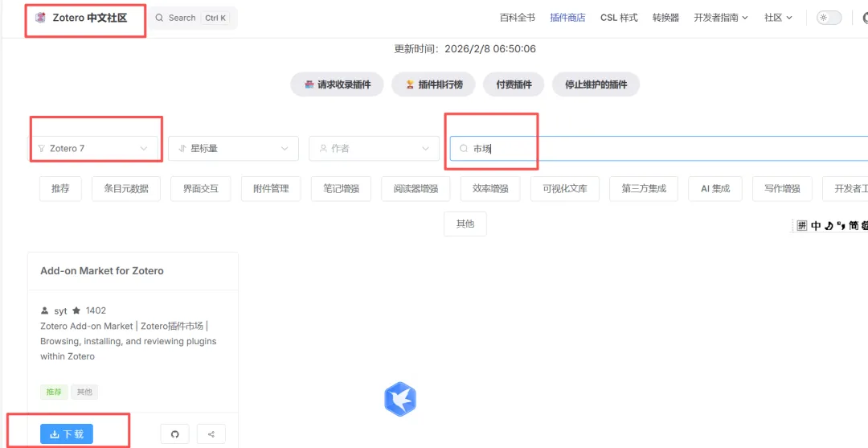Image resolution: width=868 pixels, height=448 pixels.
Task: Open 停止维护的插件 list
Action: tap(596, 84)
